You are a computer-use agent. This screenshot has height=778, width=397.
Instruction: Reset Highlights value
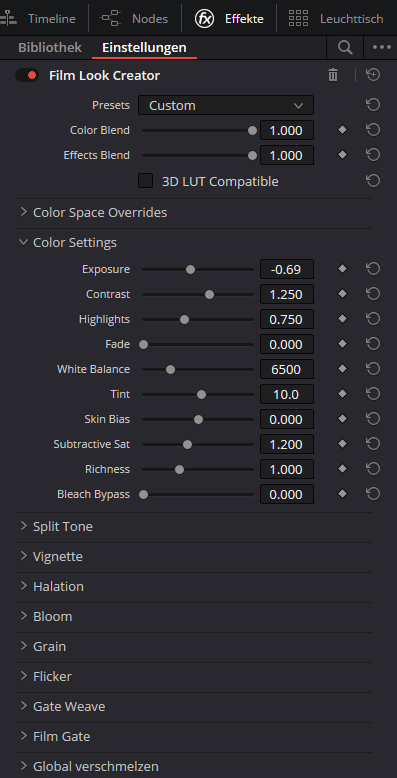(373, 319)
